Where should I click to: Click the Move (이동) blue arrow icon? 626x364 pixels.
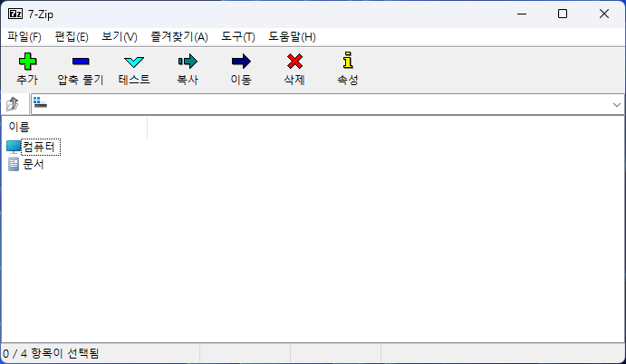241,62
